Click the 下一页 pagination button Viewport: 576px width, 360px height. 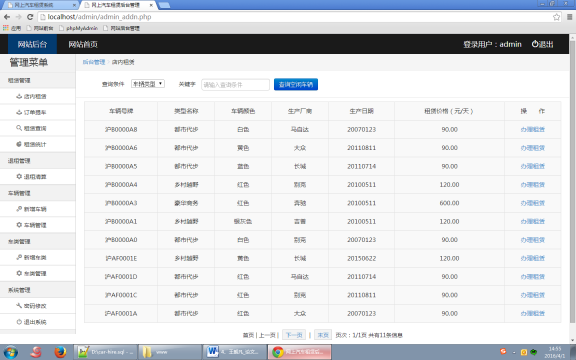pyautogui.click(x=294, y=335)
